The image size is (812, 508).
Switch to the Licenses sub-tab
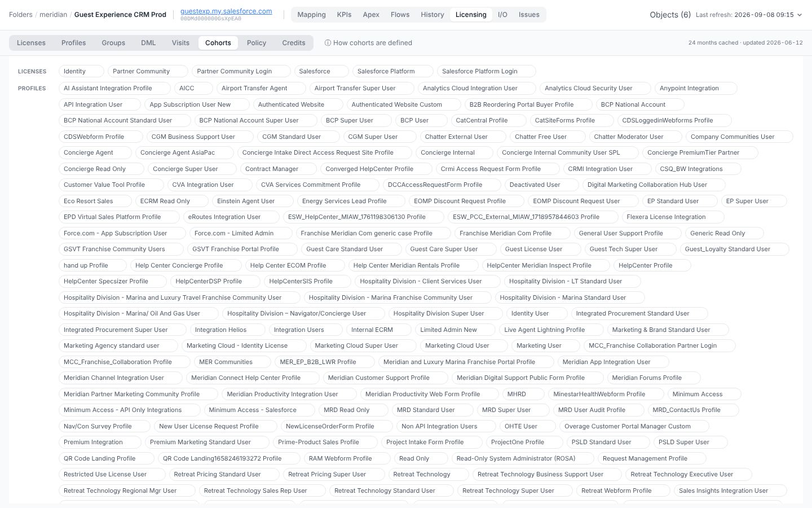pyautogui.click(x=31, y=43)
